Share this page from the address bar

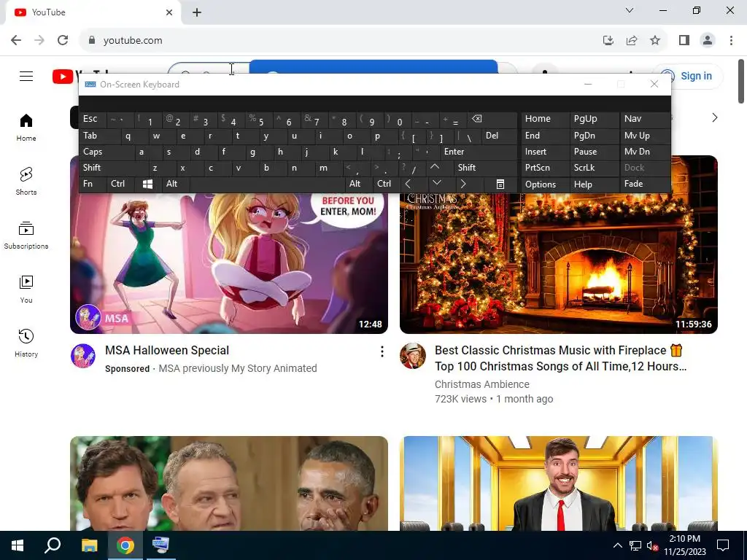pos(632,41)
